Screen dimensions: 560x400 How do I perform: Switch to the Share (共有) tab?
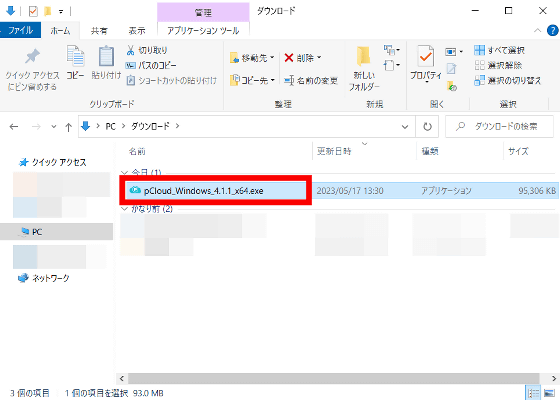(x=99, y=31)
